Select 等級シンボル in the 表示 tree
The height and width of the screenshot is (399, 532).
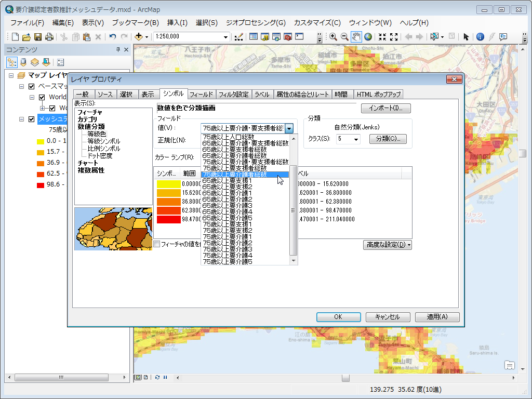click(x=104, y=141)
